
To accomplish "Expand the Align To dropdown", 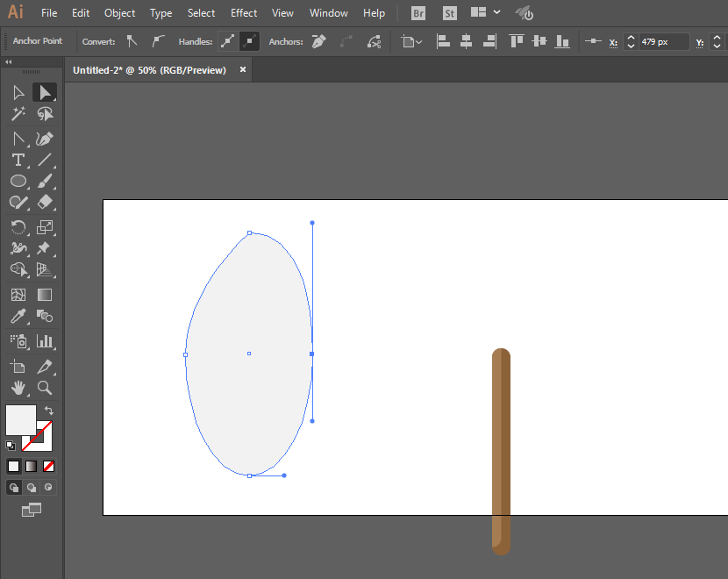I will pyautogui.click(x=410, y=41).
